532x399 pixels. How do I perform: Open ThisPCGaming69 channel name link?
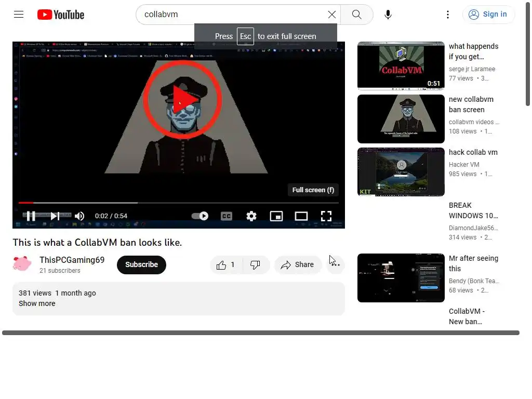point(72,260)
